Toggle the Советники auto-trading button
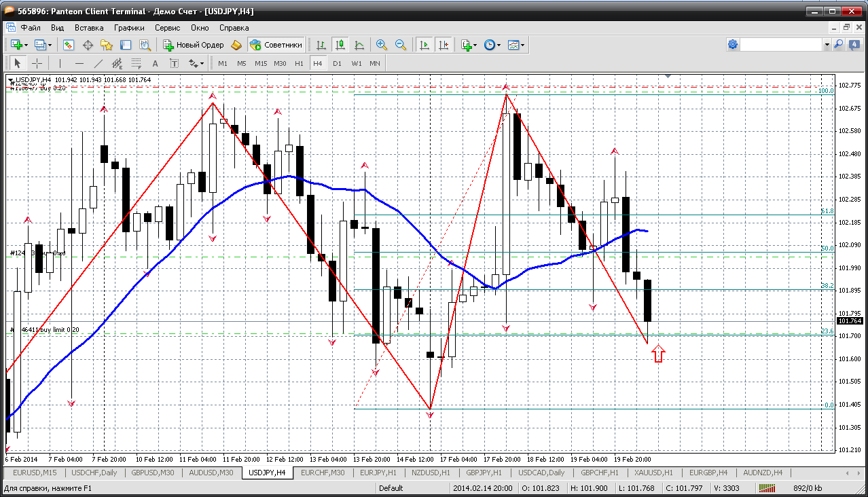The width and height of the screenshot is (868, 497). coord(276,45)
